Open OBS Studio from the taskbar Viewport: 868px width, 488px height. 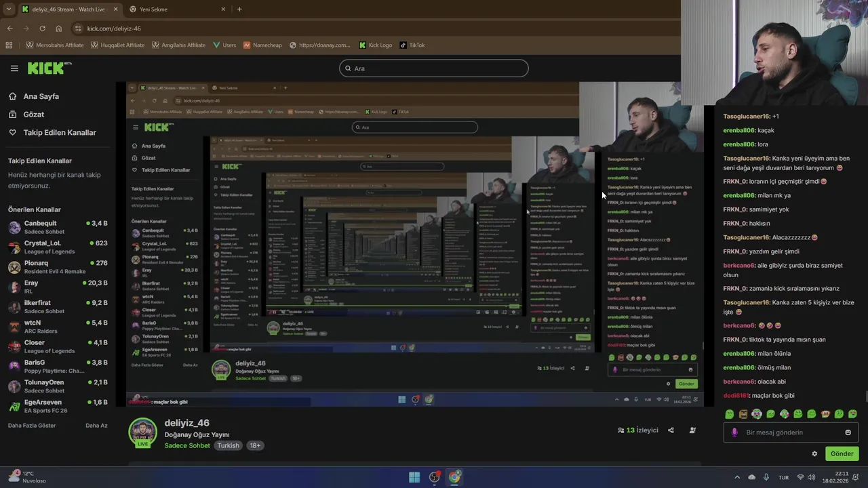(435, 477)
